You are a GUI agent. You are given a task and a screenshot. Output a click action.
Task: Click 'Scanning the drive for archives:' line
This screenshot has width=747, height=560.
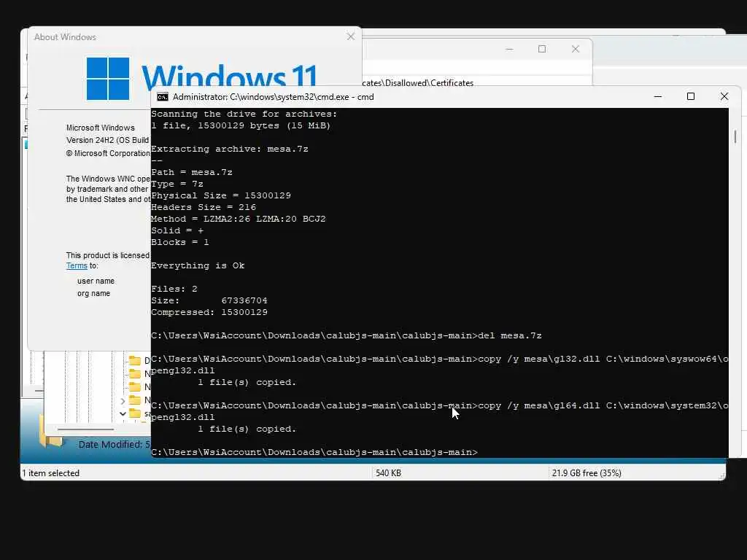click(244, 114)
